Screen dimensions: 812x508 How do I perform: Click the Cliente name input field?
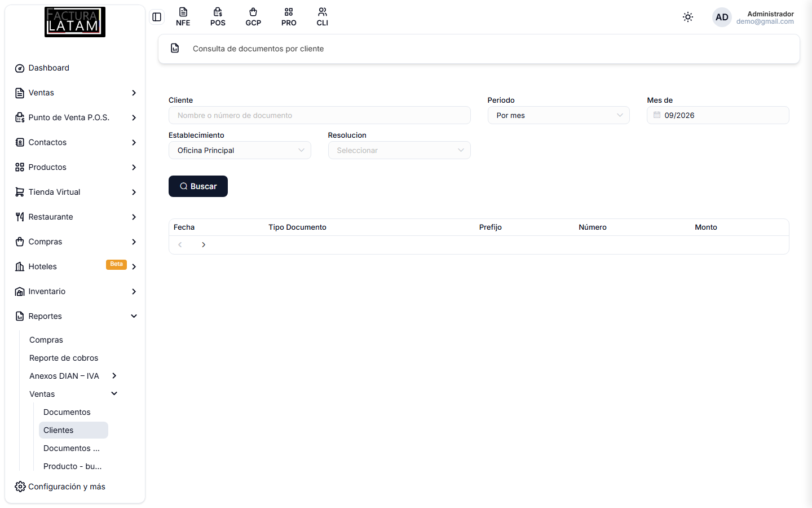(319, 115)
